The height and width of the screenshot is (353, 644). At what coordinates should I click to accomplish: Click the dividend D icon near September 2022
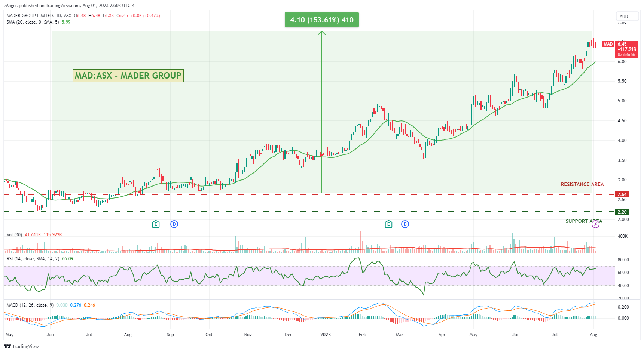(x=174, y=224)
